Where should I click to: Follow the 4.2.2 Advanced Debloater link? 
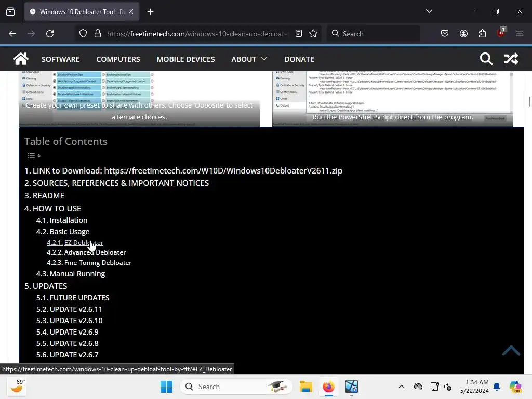(86, 252)
